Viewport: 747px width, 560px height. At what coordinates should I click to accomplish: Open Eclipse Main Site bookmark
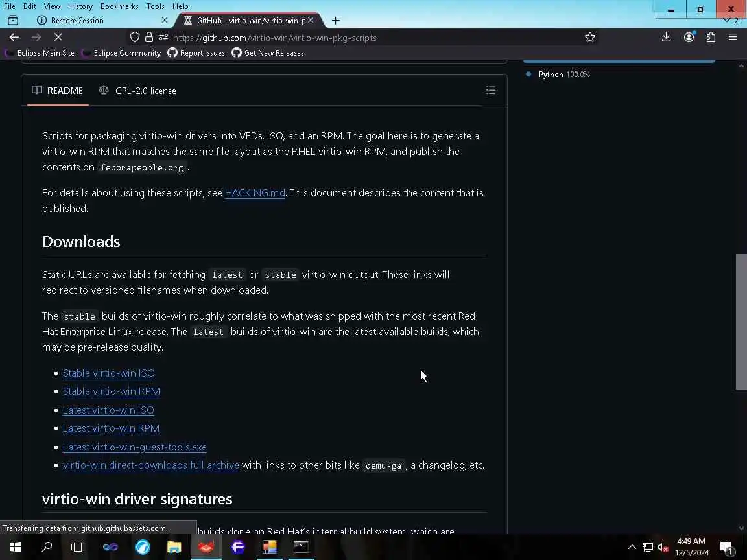40,53
